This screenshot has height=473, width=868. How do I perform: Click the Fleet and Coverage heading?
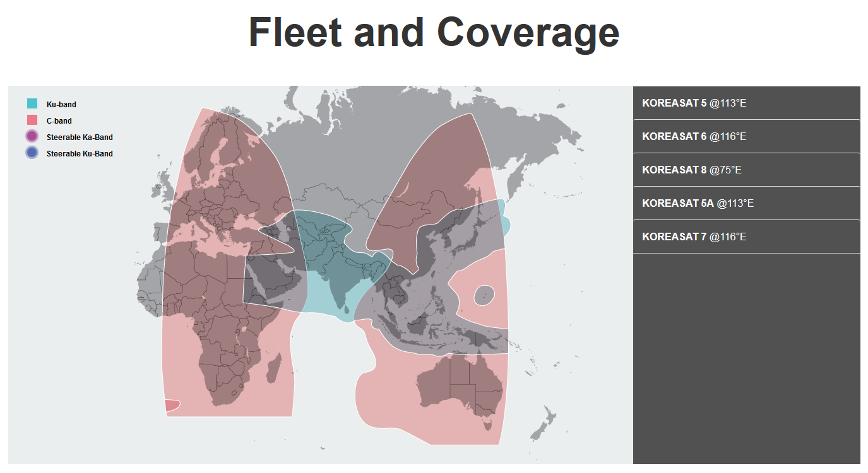click(x=434, y=32)
